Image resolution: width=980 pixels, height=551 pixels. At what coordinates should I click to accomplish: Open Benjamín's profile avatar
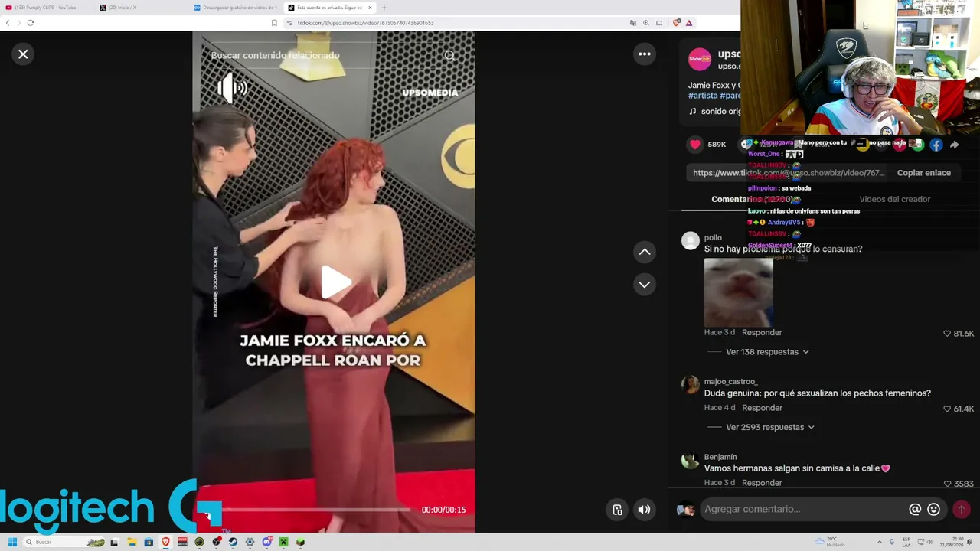point(691,460)
